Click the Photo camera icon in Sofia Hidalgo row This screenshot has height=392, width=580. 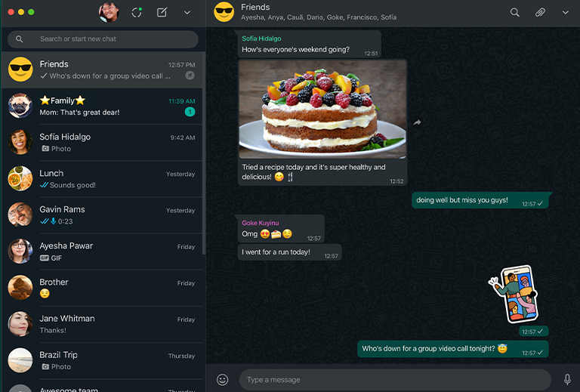coord(45,149)
